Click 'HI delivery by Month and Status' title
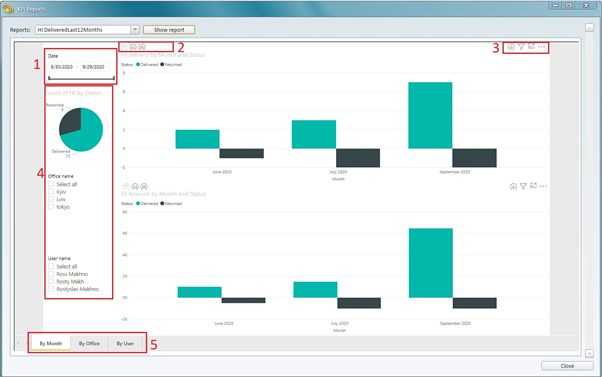602x377 pixels. pyautogui.click(x=163, y=55)
